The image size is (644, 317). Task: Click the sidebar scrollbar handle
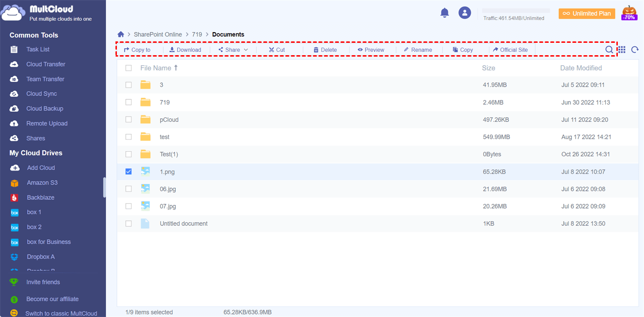104,187
